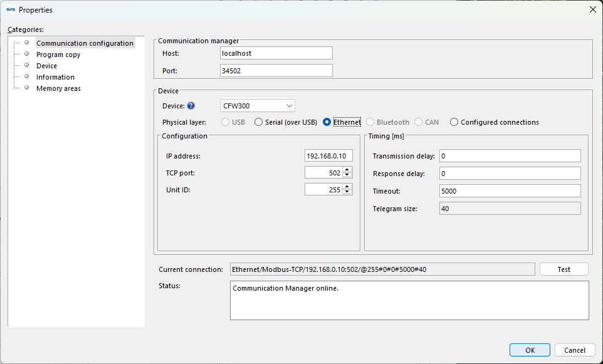Click the node icon beside Memory areas

pyautogui.click(x=26, y=88)
